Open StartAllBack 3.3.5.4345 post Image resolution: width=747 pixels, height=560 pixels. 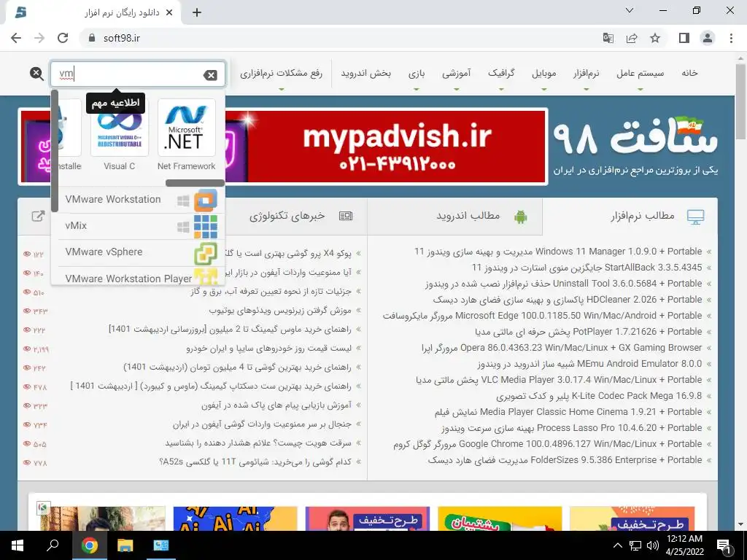[587, 268]
